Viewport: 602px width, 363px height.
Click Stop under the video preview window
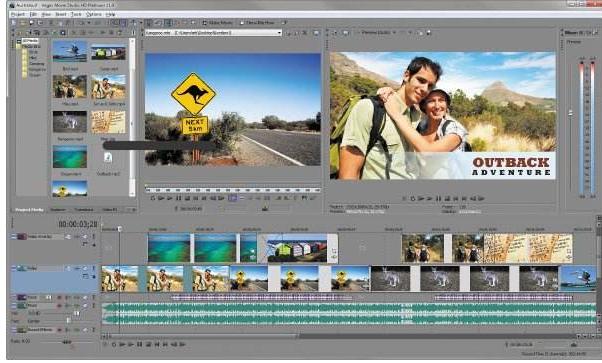[447, 199]
